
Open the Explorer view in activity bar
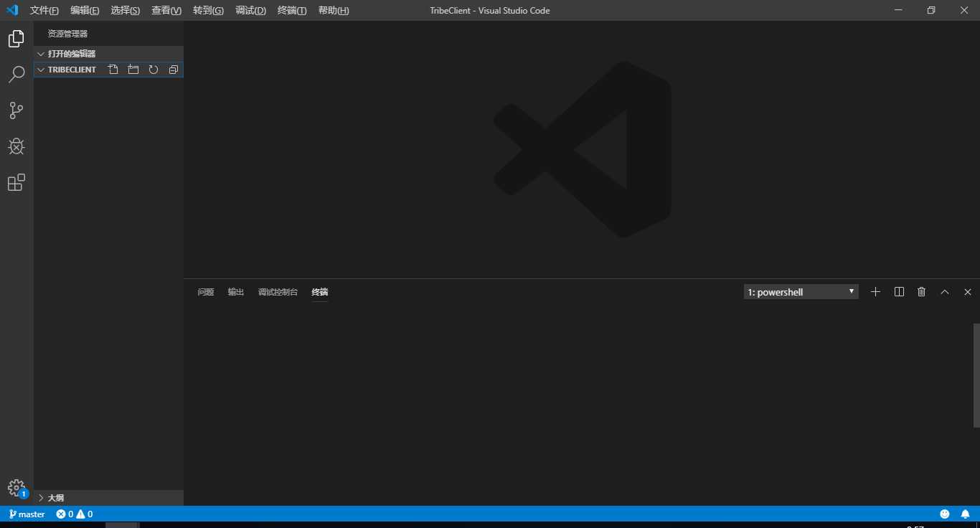[x=16, y=39]
